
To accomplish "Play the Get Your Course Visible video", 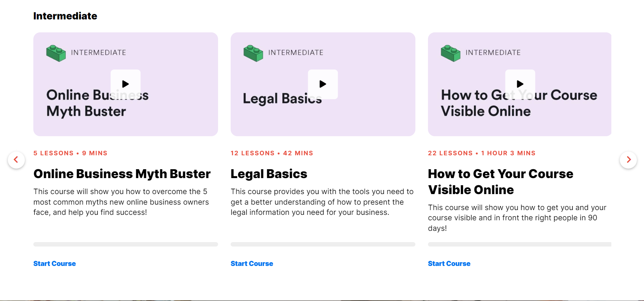I will coord(520,84).
